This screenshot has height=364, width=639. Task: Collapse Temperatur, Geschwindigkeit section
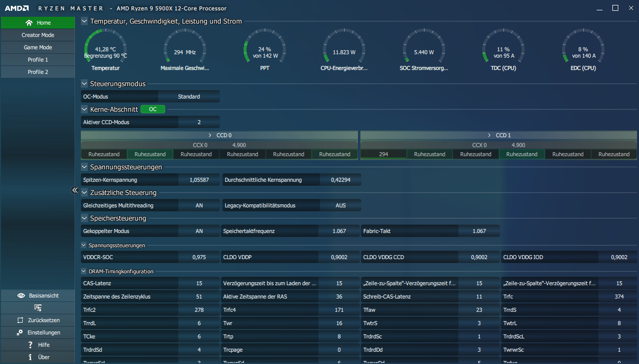click(x=84, y=21)
